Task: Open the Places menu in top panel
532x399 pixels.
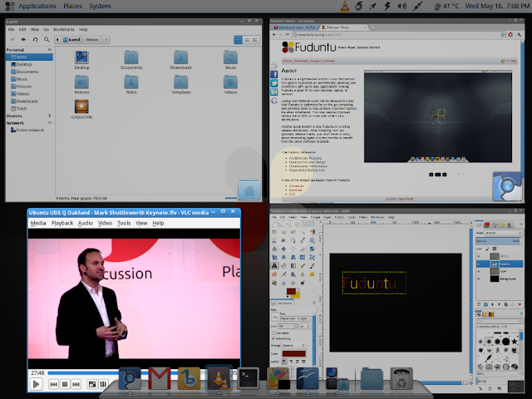Action: tap(72, 6)
